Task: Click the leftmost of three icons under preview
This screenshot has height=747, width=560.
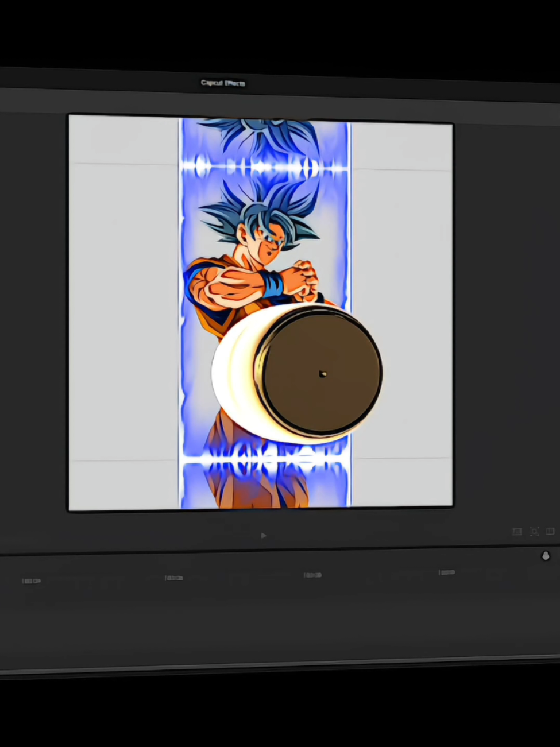Action: point(517,532)
